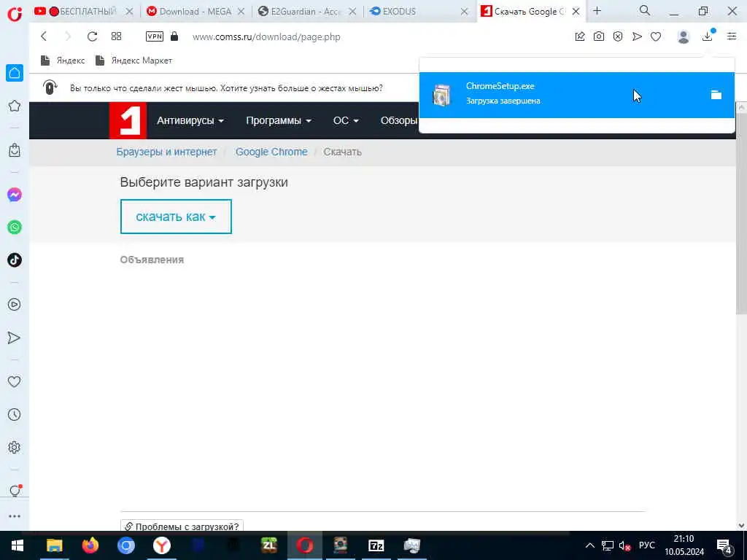Open the Windows Start button
The image size is (747, 560).
18,545
